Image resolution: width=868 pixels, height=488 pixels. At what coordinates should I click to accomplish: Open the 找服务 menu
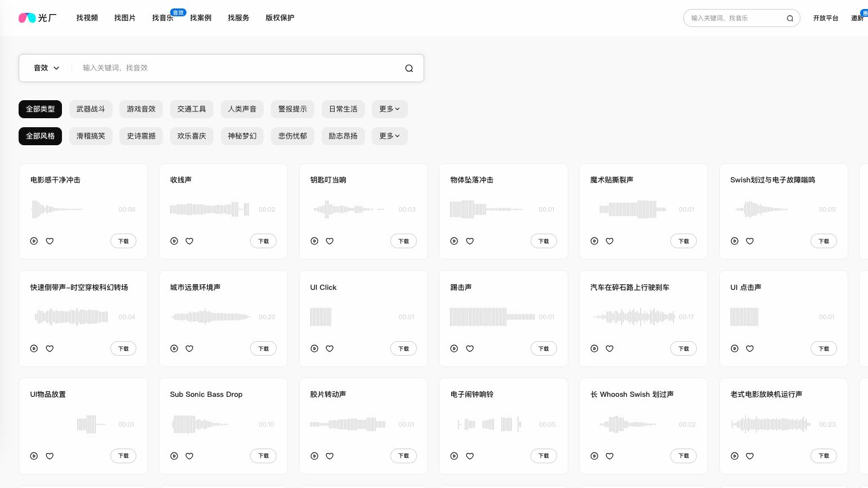pyautogui.click(x=238, y=18)
